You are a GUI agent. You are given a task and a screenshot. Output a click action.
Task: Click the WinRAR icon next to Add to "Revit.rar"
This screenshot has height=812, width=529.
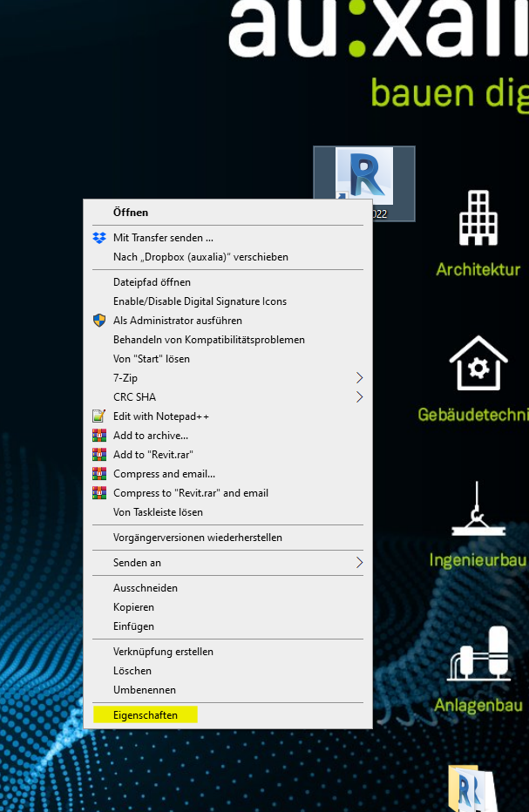click(x=99, y=455)
